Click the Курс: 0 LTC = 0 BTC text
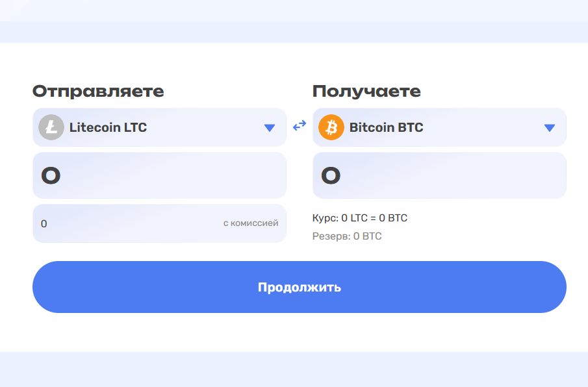This screenshot has width=588, height=387. coord(359,218)
